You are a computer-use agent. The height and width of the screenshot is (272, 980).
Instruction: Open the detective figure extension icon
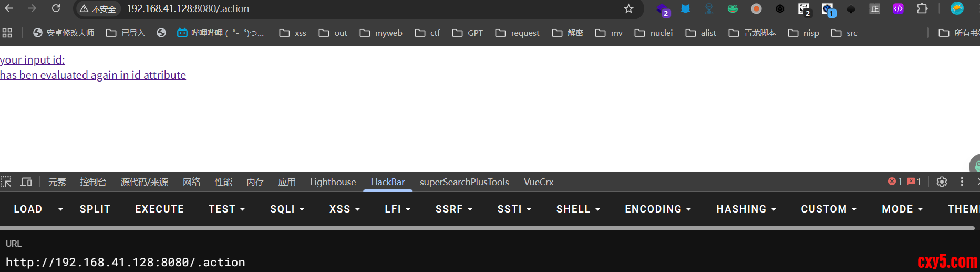[x=709, y=8]
